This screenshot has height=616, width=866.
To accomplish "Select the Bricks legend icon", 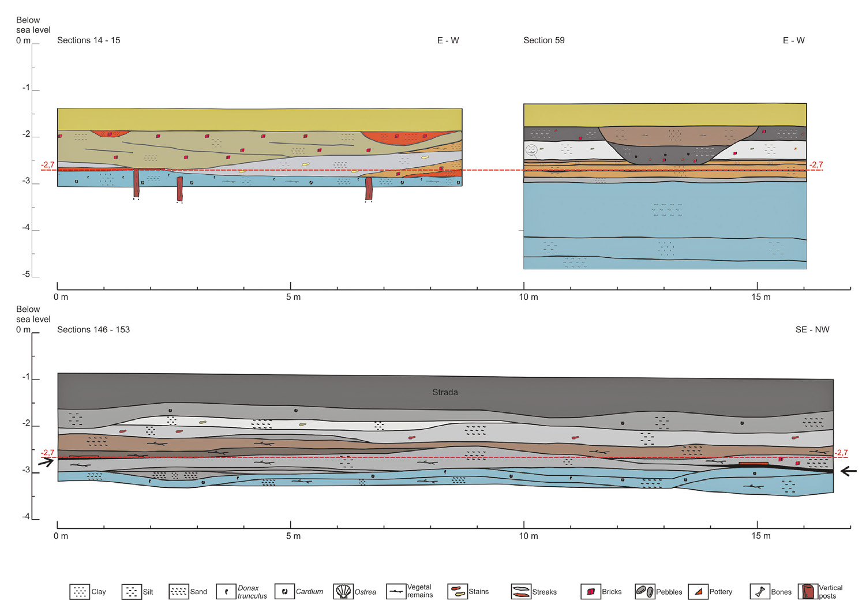I will [590, 591].
